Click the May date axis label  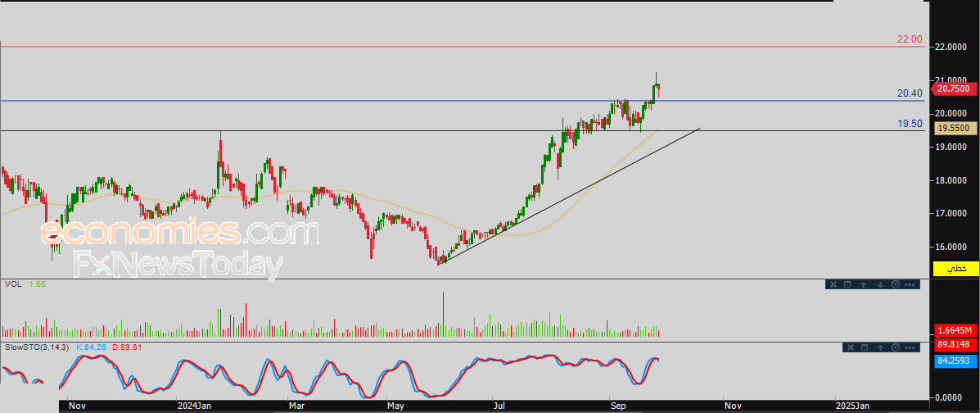[x=396, y=406]
